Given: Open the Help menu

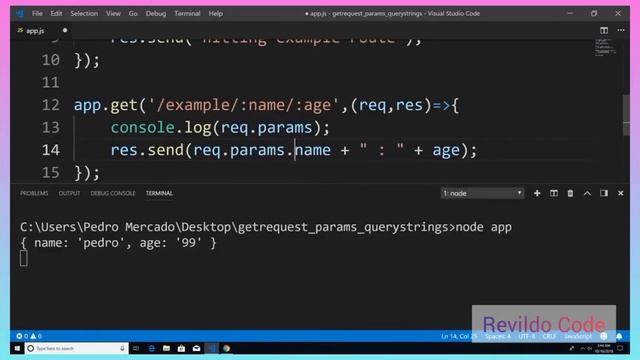Looking at the screenshot, I should click(x=216, y=13).
